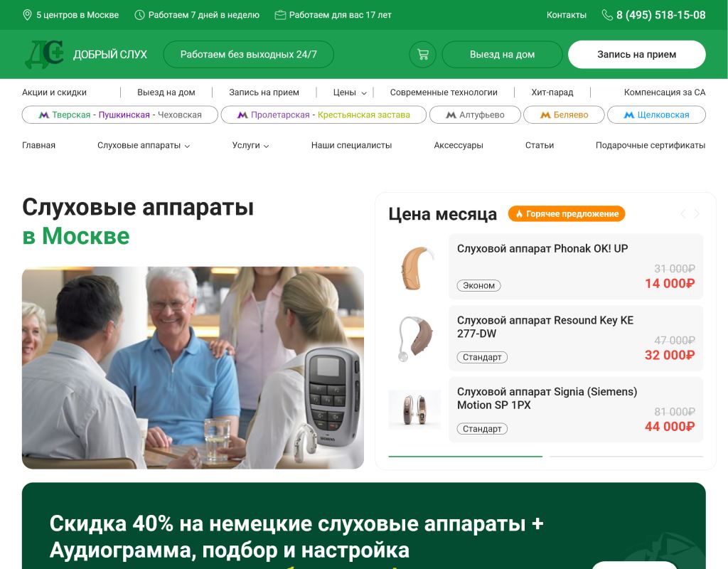Click the metro icon beside Щелковская
The width and height of the screenshot is (728, 569).
pyautogui.click(x=628, y=115)
